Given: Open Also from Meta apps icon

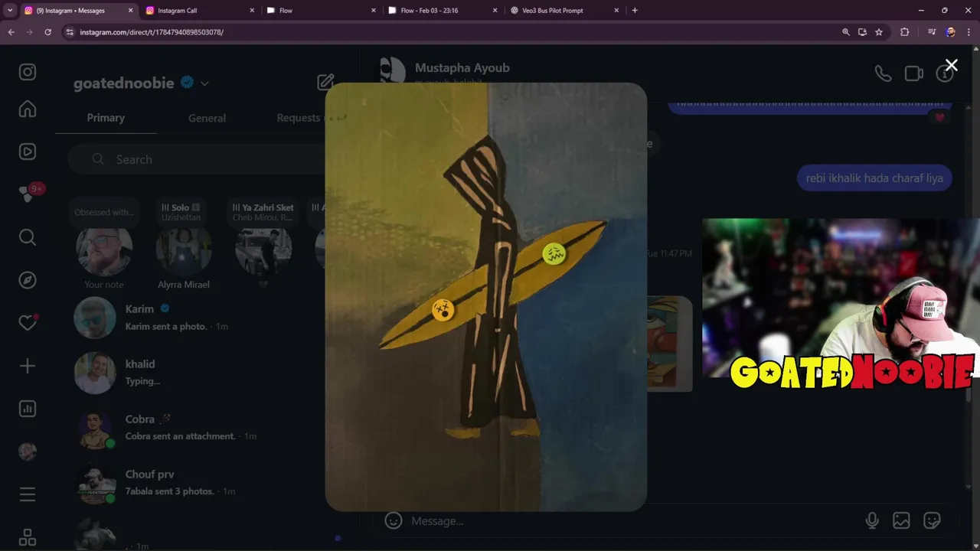Looking at the screenshot, I should click(28, 537).
